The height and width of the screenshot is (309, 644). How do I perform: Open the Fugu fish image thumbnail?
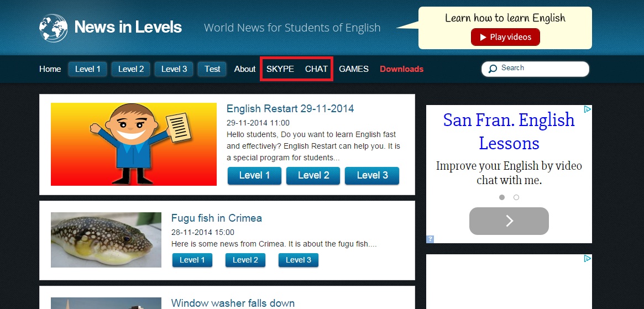point(106,240)
